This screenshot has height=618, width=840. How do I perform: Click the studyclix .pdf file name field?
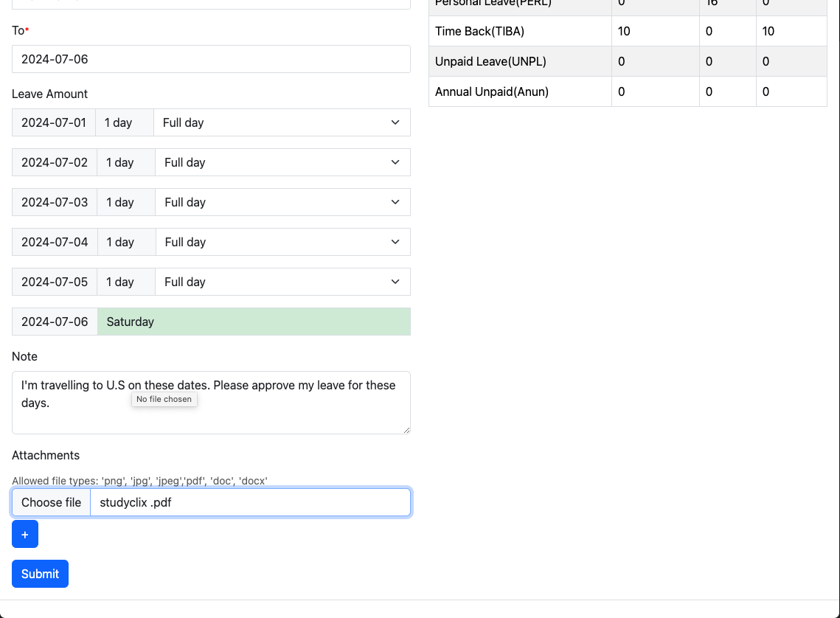point(250,502)
